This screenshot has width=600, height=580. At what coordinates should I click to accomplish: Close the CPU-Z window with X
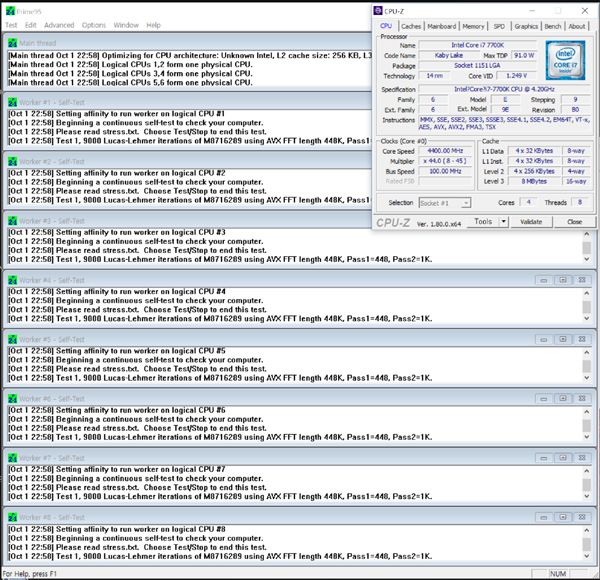(x=585, y=11)
